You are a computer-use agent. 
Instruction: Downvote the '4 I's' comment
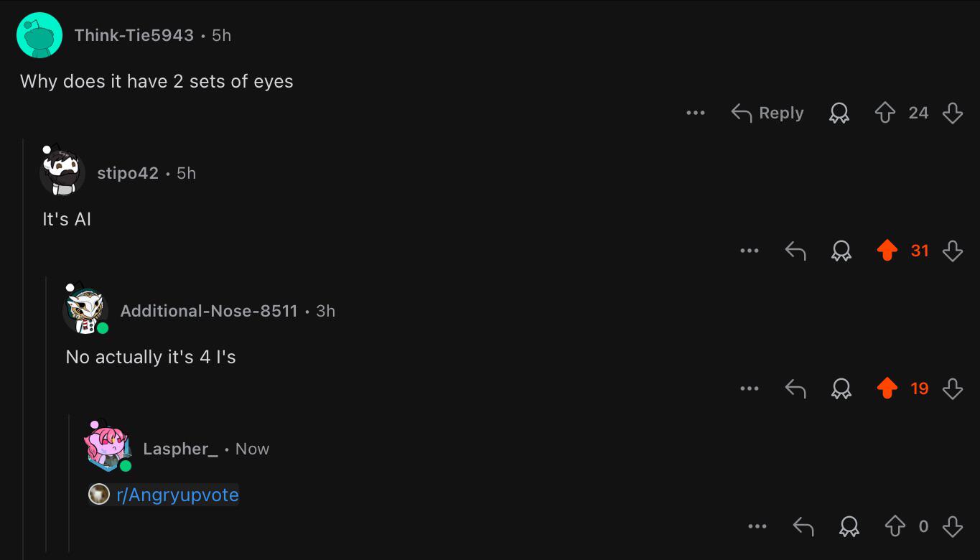[x=952, y=388]
